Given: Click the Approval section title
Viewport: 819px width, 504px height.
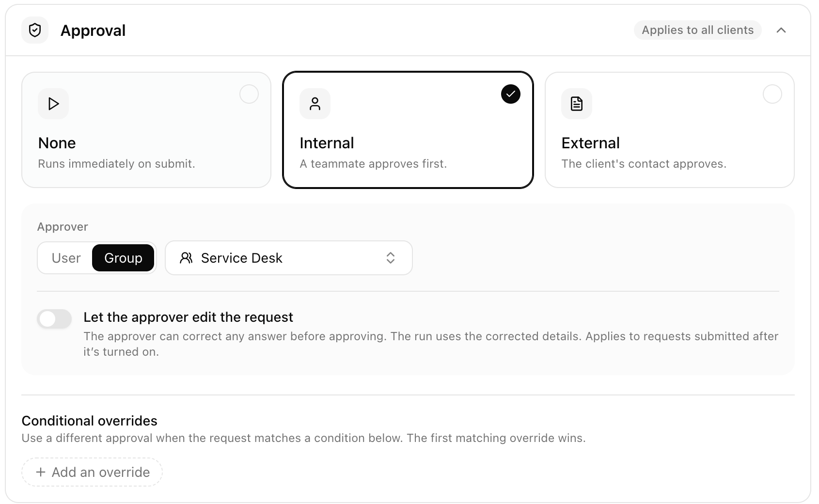Looking at the screenshot, I should [93, 31].
